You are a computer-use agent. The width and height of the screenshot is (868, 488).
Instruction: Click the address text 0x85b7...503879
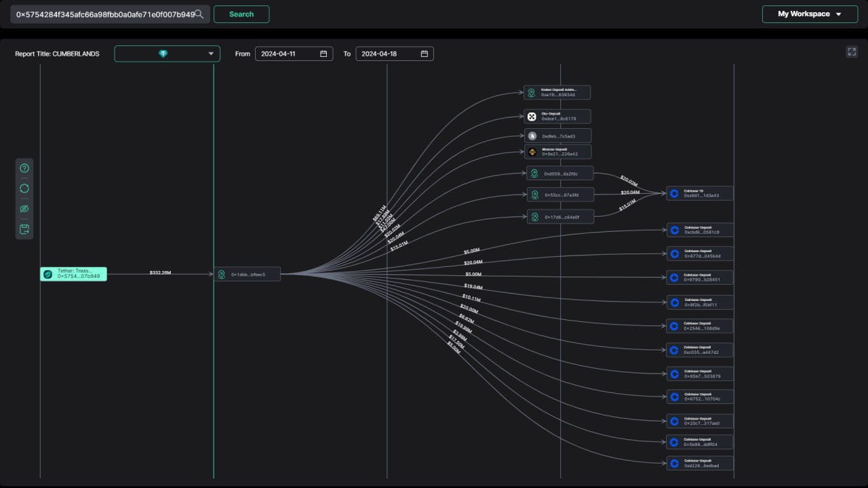coord(702,376)
